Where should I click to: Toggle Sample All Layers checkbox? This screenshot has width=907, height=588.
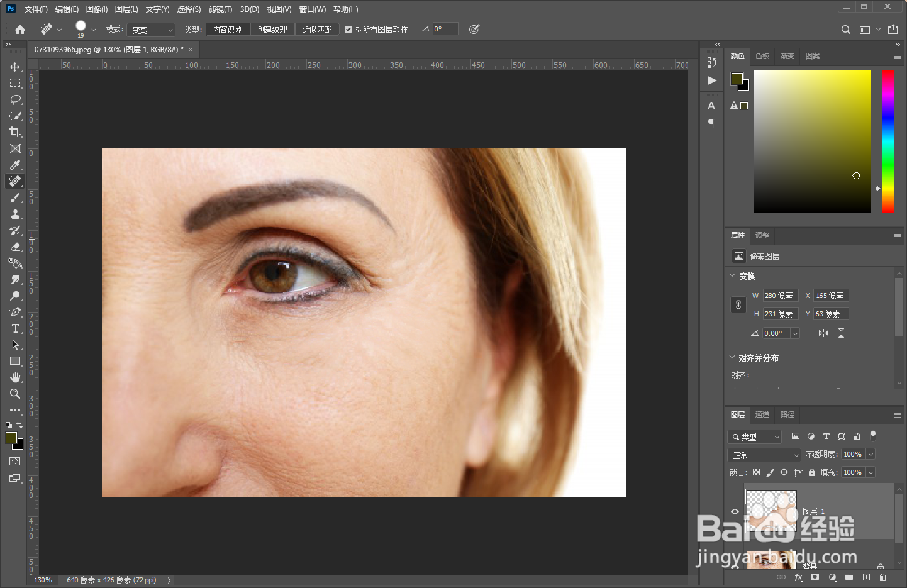pos(348,29)
